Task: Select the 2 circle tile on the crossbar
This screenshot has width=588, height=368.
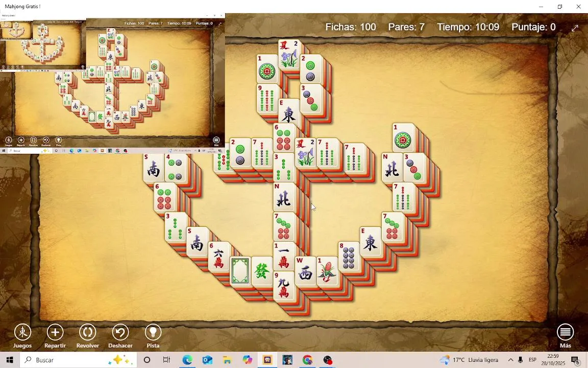Action: pos(240,152)
